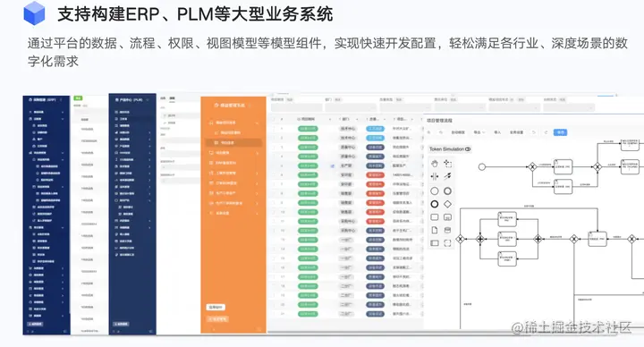Viewport: 644px width, 347px height.
Task: Select the global connect arrow tool
Action: click(x=448, y=176)
